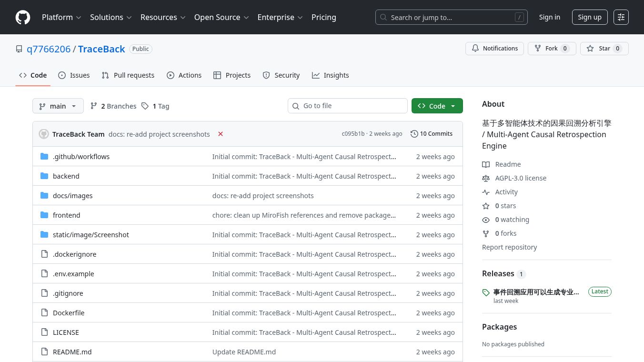Open the Pull requests tab
This screenshot has height=362, width=644.
(x=128, y=75)
